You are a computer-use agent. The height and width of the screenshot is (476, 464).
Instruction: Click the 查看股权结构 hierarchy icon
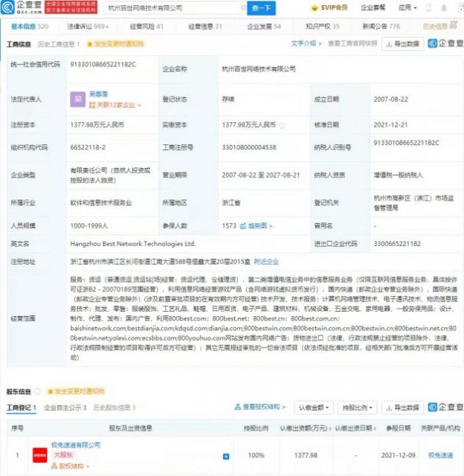[x=238, y=407]
